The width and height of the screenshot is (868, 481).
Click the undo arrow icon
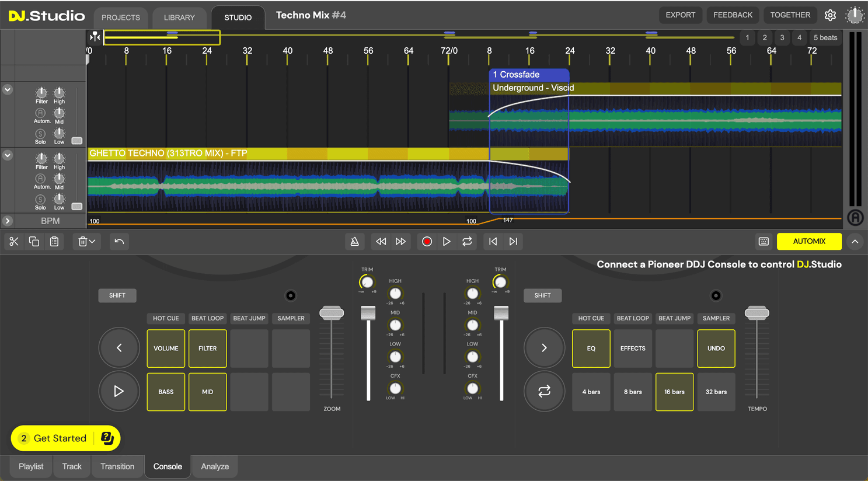click(119, 242)
